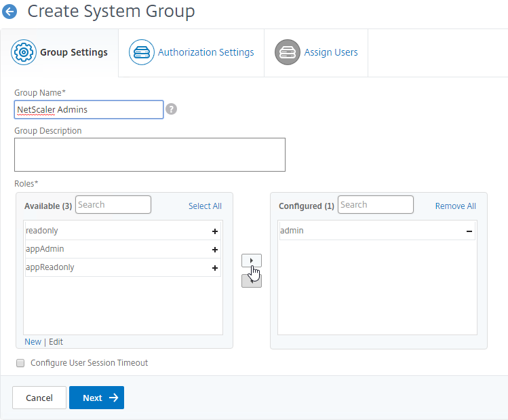The width and height of the screenshot is (508, 420).
Task: Click inside the Group Description text area
Action: pos(149,155)
